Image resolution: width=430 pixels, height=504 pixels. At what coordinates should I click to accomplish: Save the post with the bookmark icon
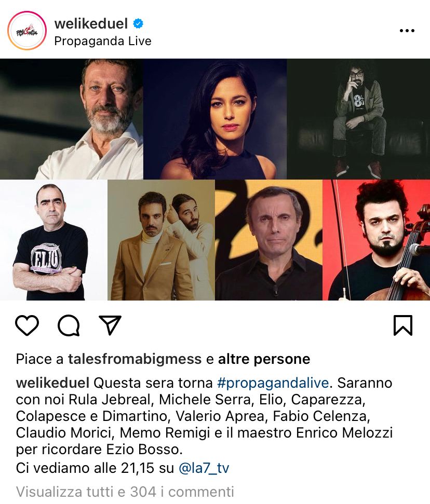(402, 325)
